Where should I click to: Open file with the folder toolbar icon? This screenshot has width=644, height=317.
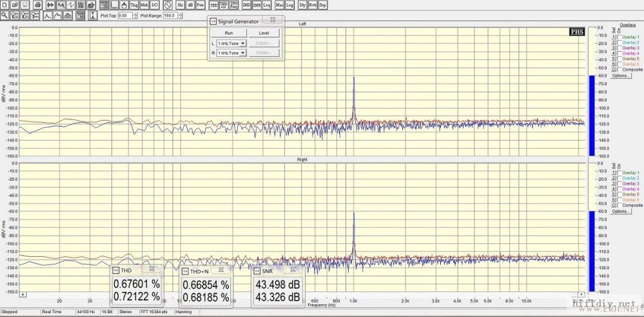15,5
